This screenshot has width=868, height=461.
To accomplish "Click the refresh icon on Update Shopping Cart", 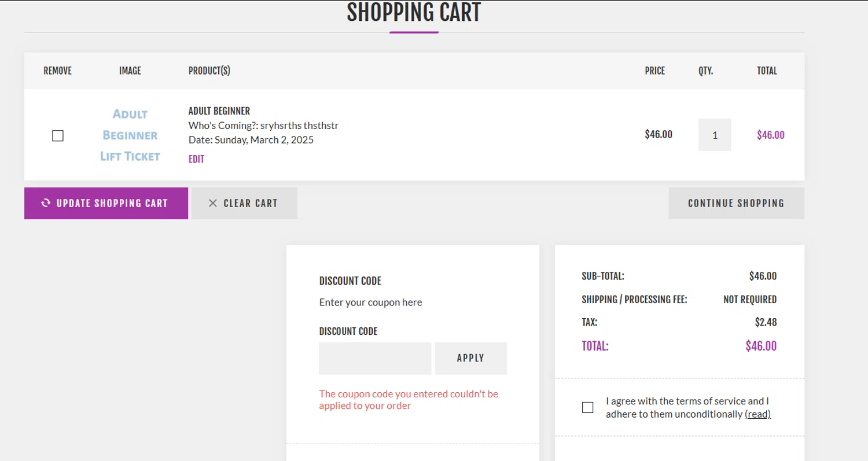I will coord(46,203).
